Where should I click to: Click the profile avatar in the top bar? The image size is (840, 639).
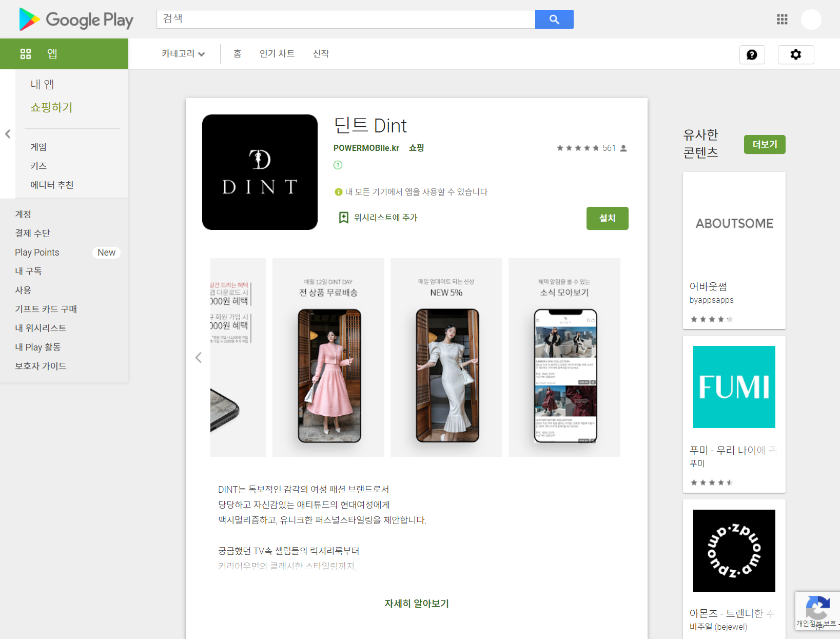point(811,19)
